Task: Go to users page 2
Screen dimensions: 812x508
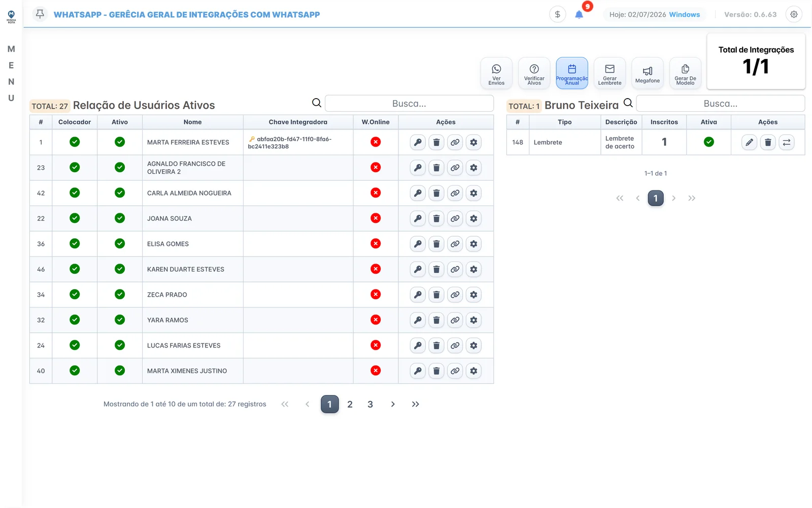Action: 350,404
